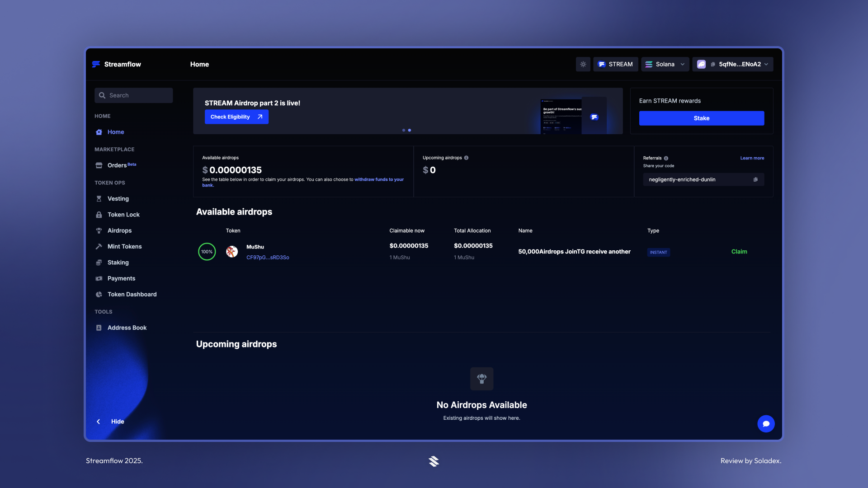Image resolution: width=868 pixels, height=488 pixels.
Task: Click the Vesting hourglass icon
Action: pyautogui.click(x=99, y=199)
